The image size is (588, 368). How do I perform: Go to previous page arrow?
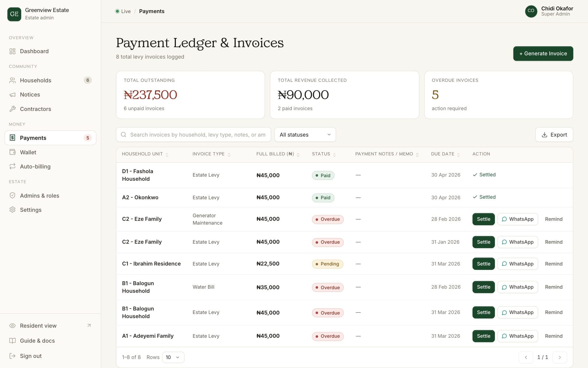pos(526,357)
